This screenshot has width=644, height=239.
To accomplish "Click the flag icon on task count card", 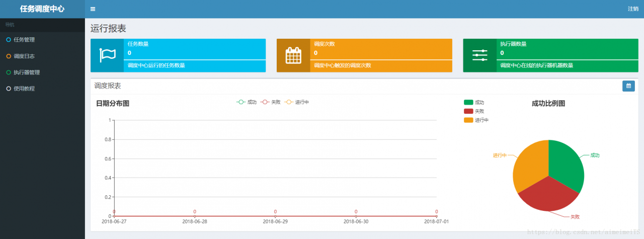I will pyautogui.click(x=107, y=55).
